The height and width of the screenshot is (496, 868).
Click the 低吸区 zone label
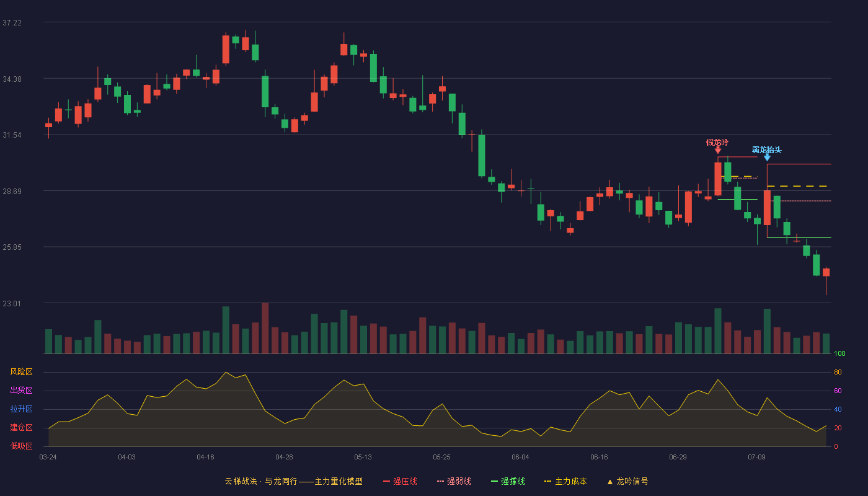point(21,446)
